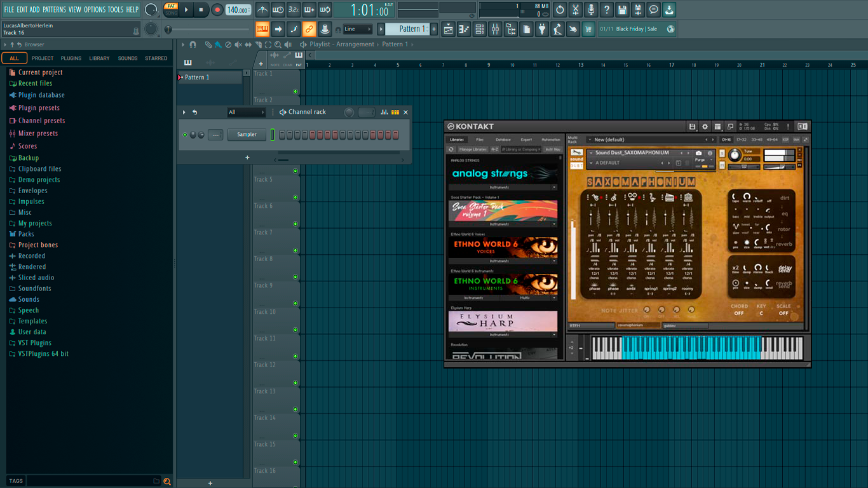Click the download render icon
The width and height of the screenshot is (868, 488).
(x=669, y=10)
